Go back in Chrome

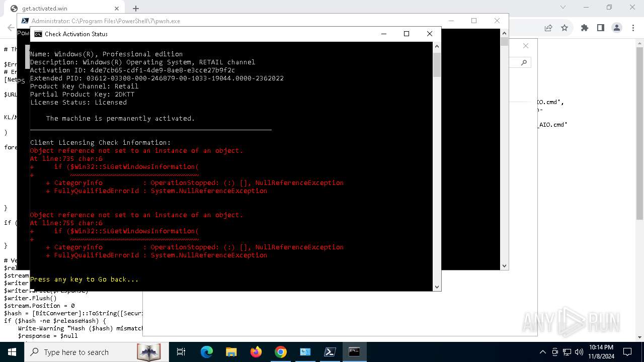11,28
